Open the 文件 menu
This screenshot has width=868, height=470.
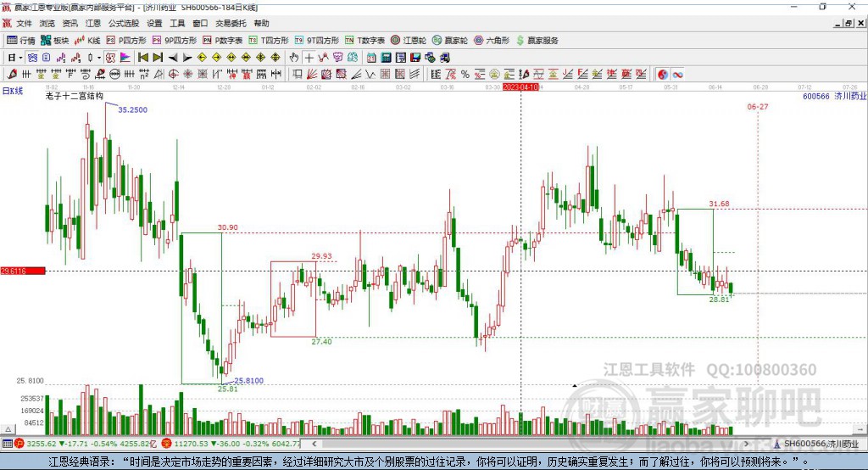24,23
